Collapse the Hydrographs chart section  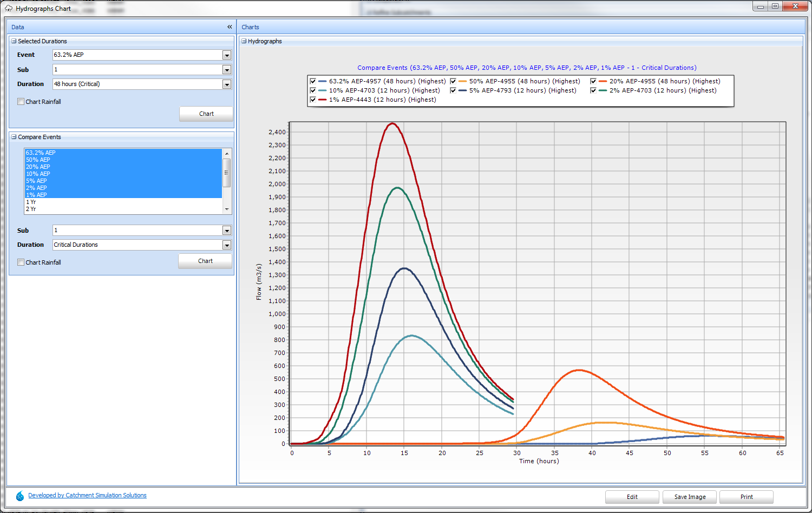pos(244,41)
